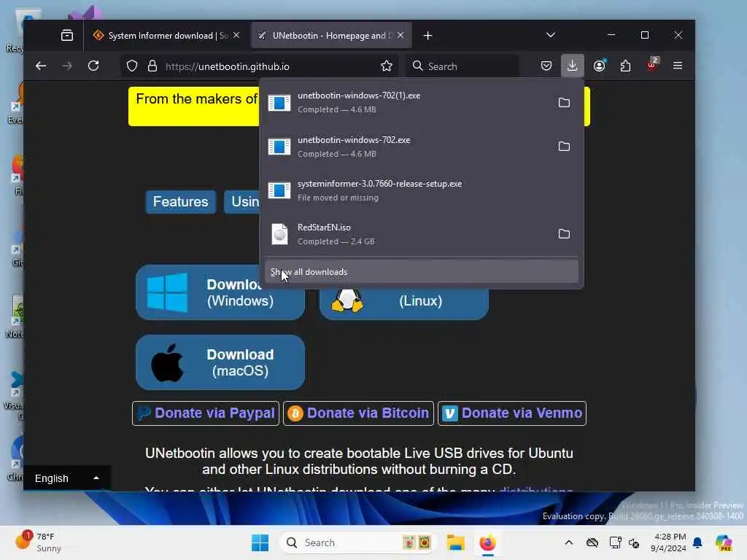Screen dimensions: 747x560
Task: Open the notification bell in the tray
Action: click(697, 542)
